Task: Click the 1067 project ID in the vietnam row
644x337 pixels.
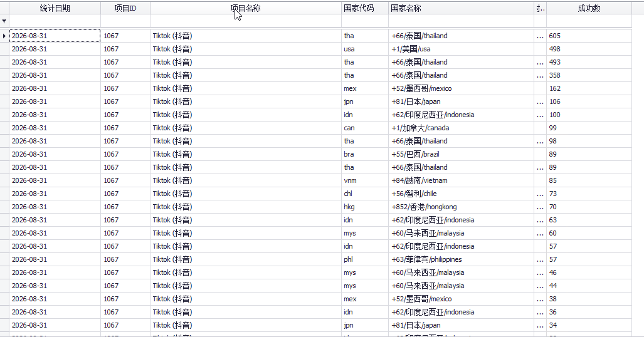Action: click(125, 180)
